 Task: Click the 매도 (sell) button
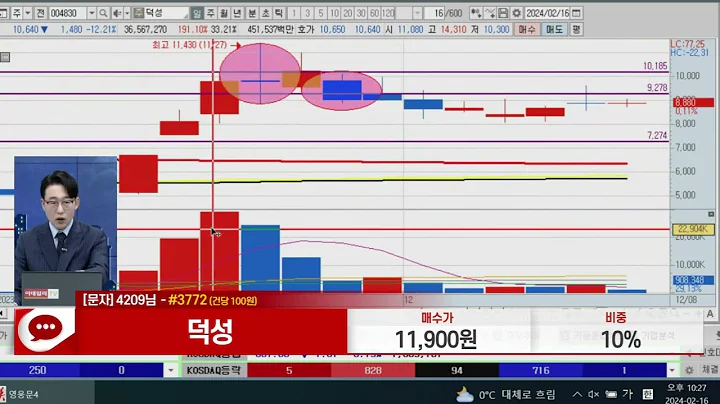click(554, 29)
